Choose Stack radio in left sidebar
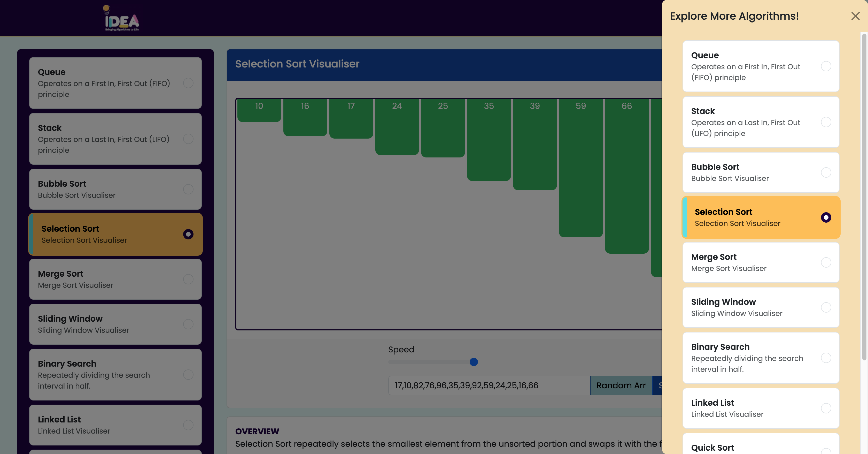The height and width of the screenshot is (454, 868). click(x=188, y=139)
